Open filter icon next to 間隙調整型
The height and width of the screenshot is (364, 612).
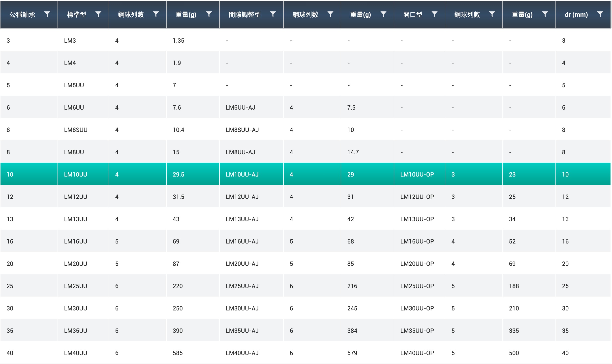click(x=273, y=14)
